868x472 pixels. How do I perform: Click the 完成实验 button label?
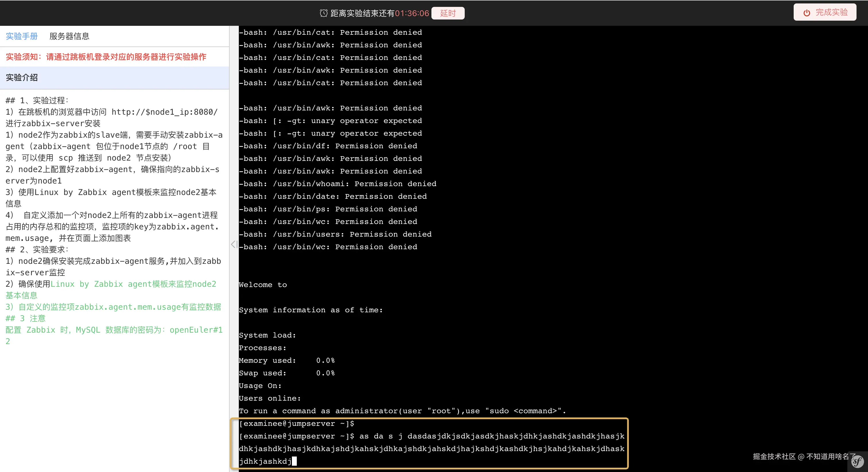click(831, 12)
